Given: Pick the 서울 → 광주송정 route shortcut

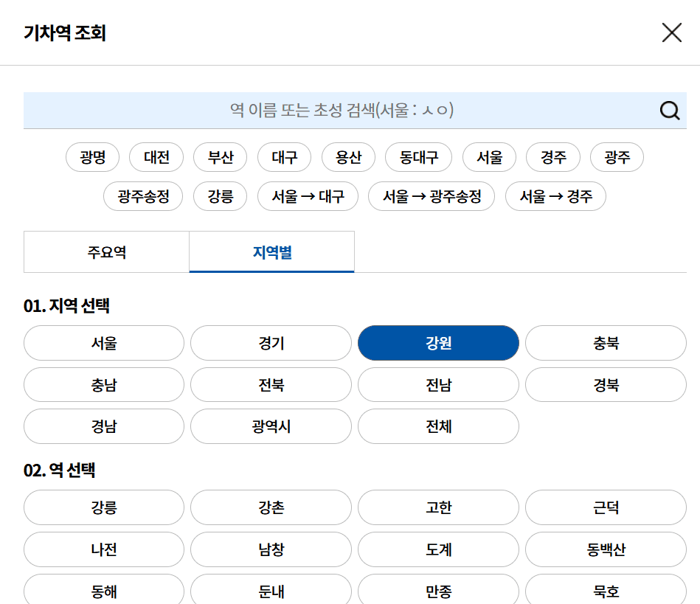Looking at the screenshot, I should 432,196.
